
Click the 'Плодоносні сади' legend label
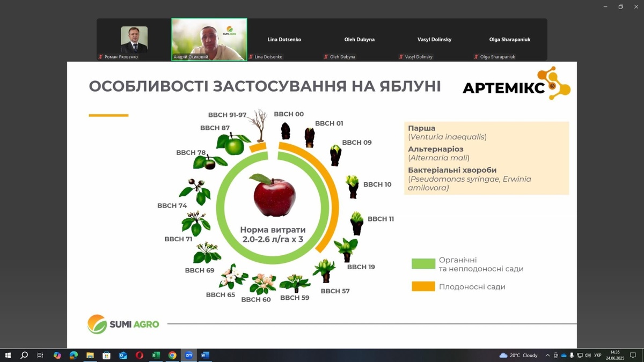pos(472,287)
